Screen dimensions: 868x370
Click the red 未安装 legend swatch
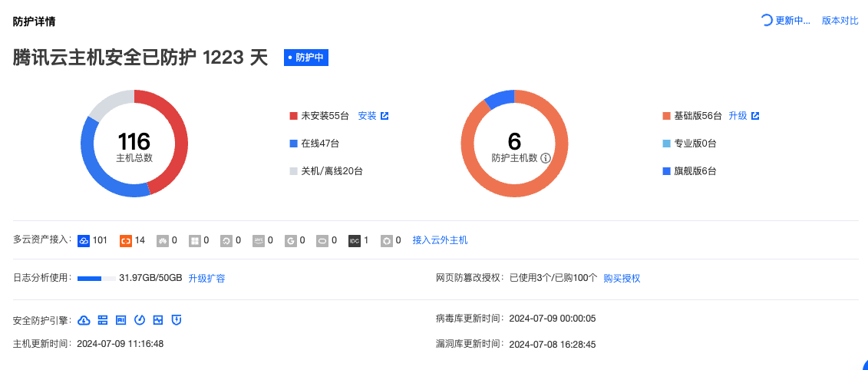point(294,116)
